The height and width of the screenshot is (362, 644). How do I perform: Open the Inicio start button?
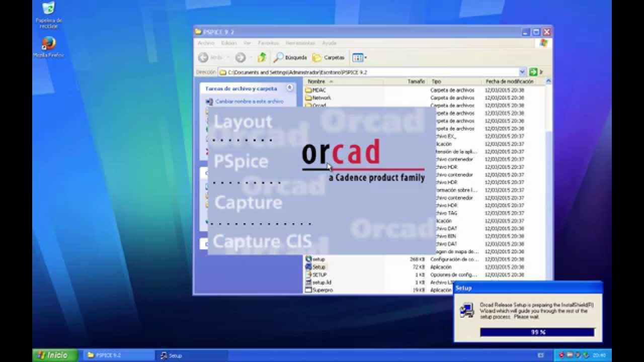[55, 355]
